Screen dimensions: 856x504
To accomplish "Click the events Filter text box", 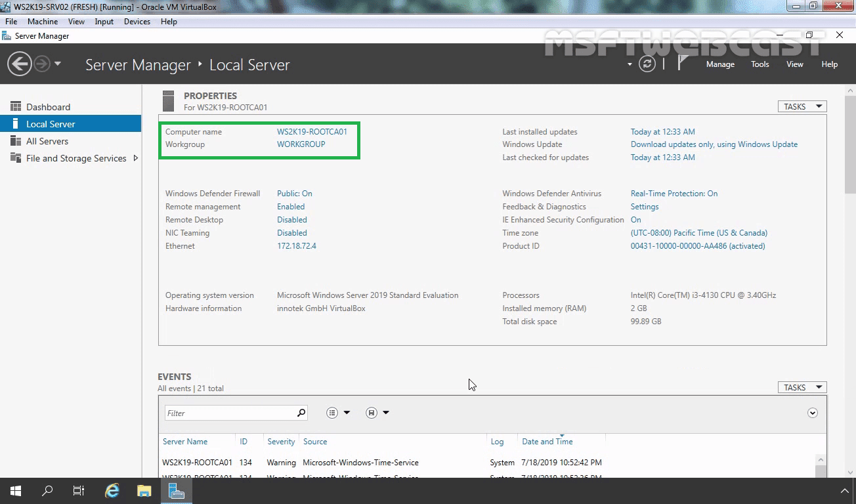I will [230, 413].
